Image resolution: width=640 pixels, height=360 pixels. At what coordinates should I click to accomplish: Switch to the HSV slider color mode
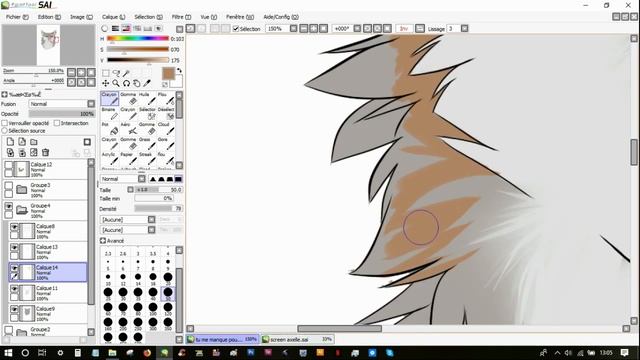(x=126, y=28)
